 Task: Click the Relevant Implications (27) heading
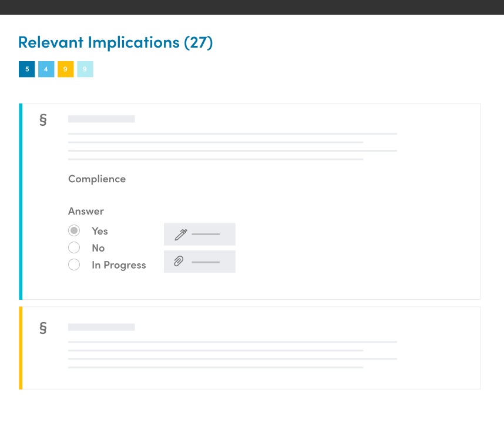[x=115, y=42]
